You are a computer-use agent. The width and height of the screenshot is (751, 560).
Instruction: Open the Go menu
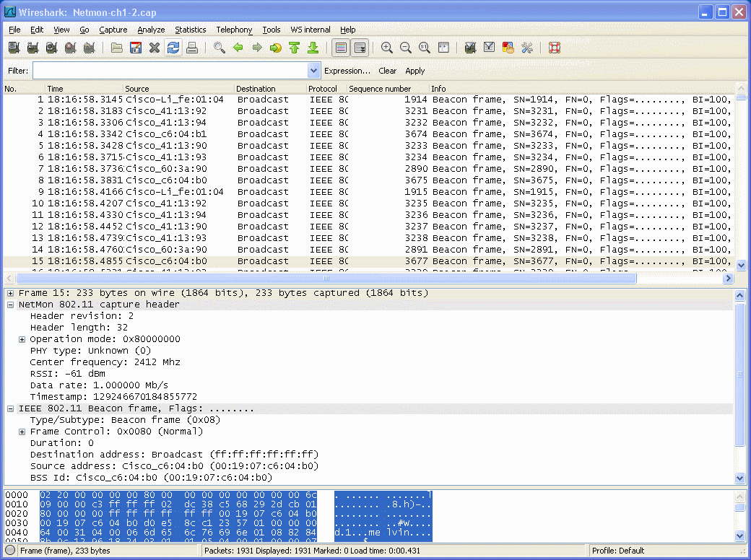tap(84, 30)
